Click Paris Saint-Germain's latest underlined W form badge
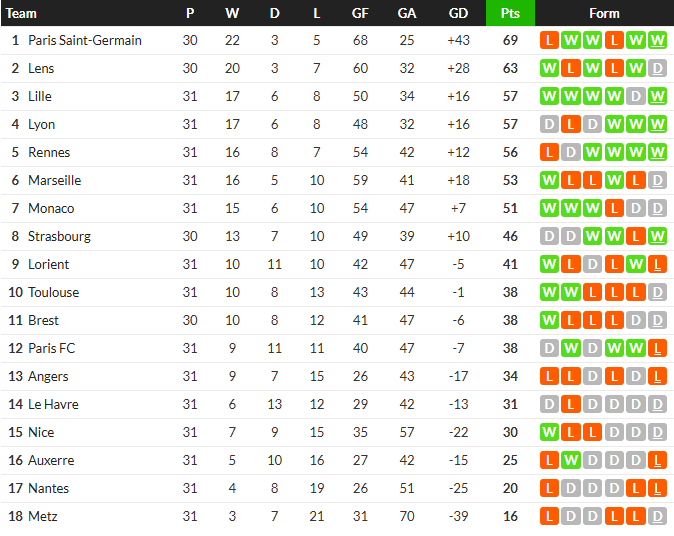Viewport: 674px width, 536px height. pos(657,40)
